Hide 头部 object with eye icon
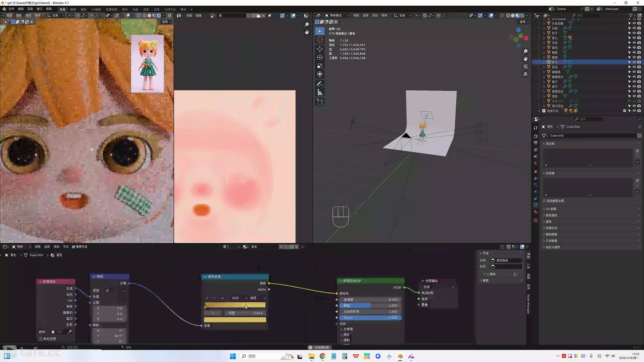Viewport: 644px width, 362px height. pos(634,28)
